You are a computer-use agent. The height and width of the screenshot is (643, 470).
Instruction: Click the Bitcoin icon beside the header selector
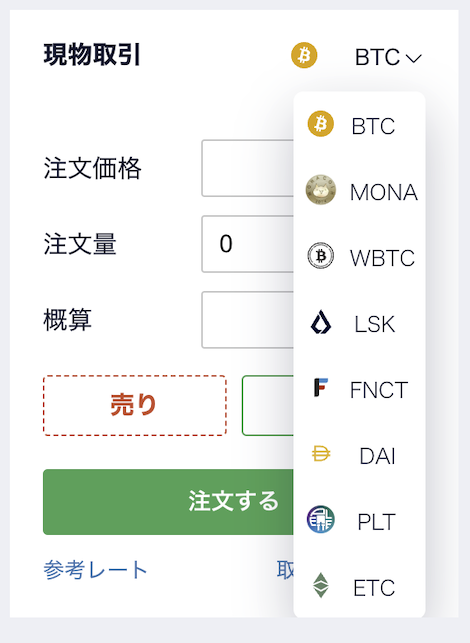(304, 55)
